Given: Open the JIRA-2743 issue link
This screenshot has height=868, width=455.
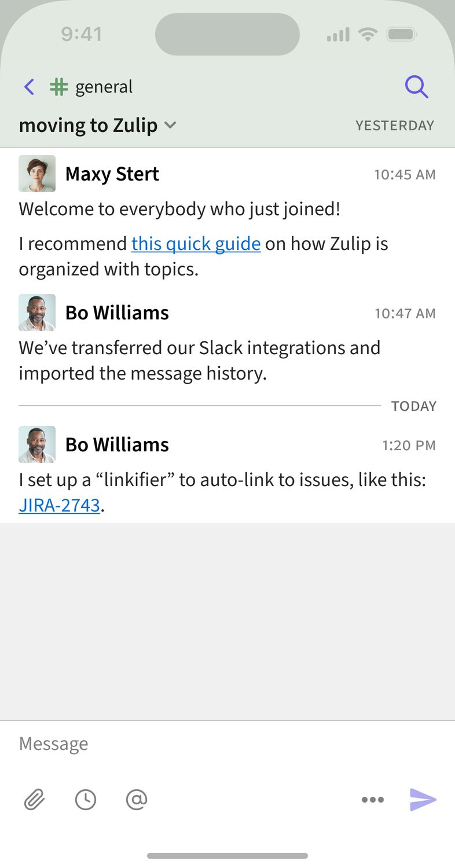Looking at the screenshot, I should pos(60,505).
